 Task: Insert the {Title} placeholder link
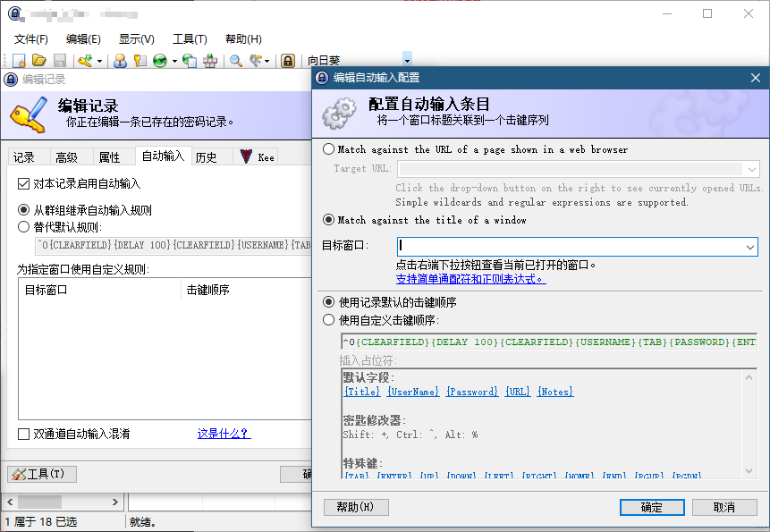pos(362,392)
